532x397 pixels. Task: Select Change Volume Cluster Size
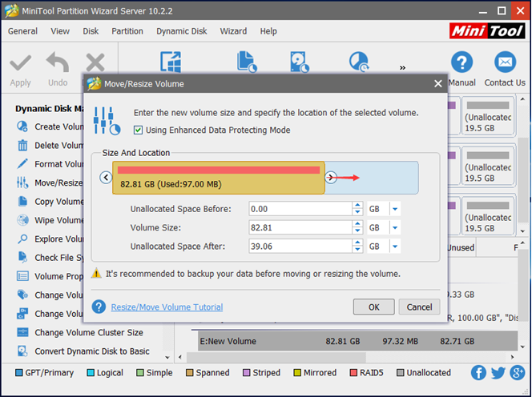[80, 332]
